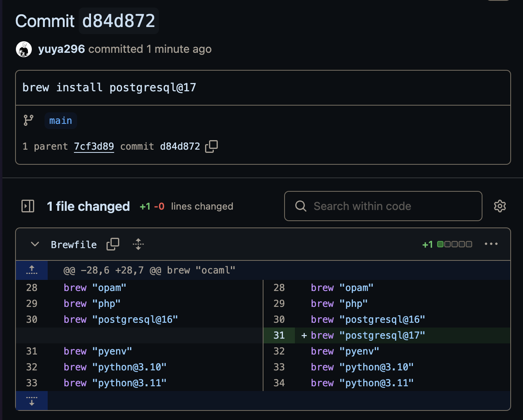Open the Brewfile more options menu
The image size is (523, 420).
click(491, 244)
